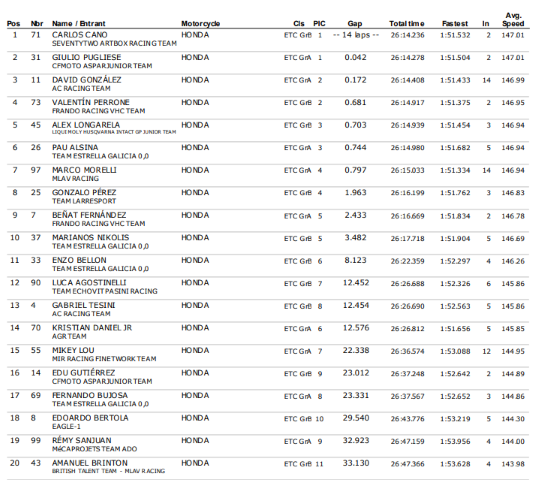Select the rider name GIULIO PUGLIESE
Viewport: 533px width, 480px height.
click(86, 57)
